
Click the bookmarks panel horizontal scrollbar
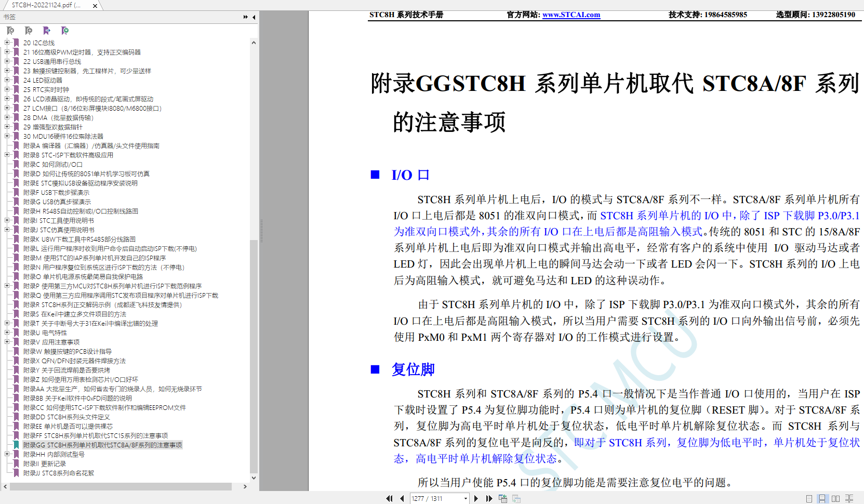pyautogui.click(x=121, y=487)
